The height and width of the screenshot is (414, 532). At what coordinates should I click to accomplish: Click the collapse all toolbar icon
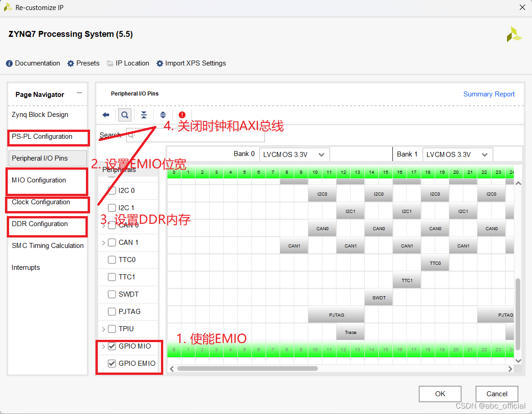click(144, 115)
